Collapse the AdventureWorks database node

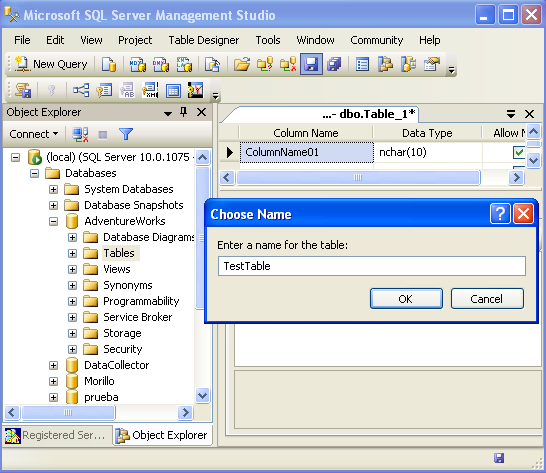coord(53,221)
